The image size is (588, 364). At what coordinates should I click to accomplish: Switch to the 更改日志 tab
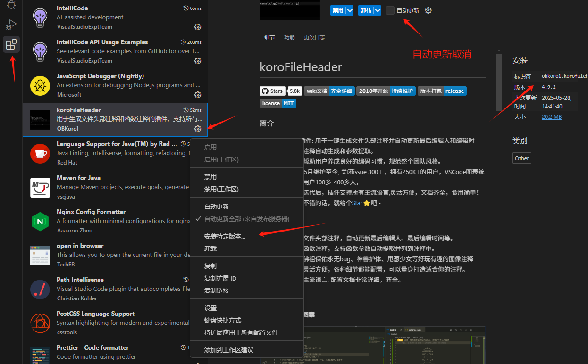tap(314, 37)
